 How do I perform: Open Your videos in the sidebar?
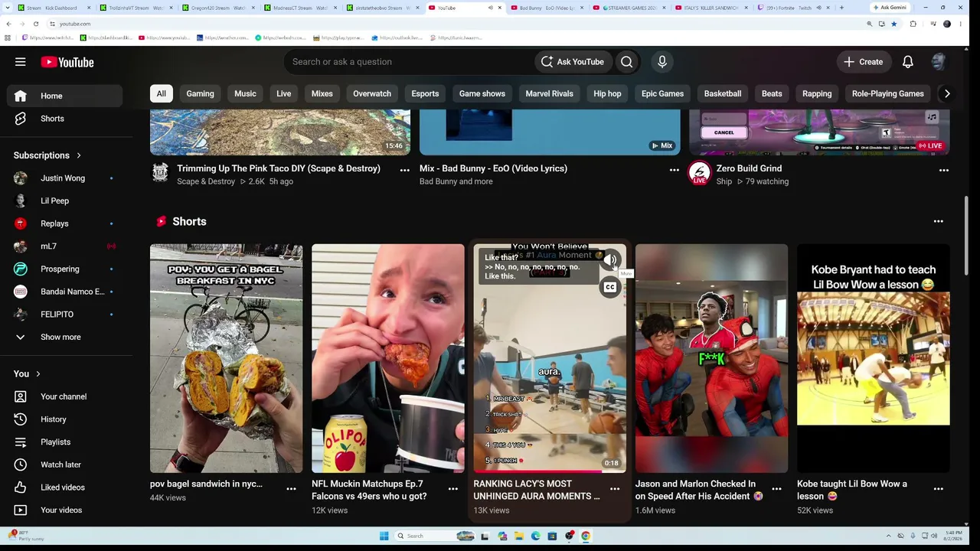(x=65, y=510)
